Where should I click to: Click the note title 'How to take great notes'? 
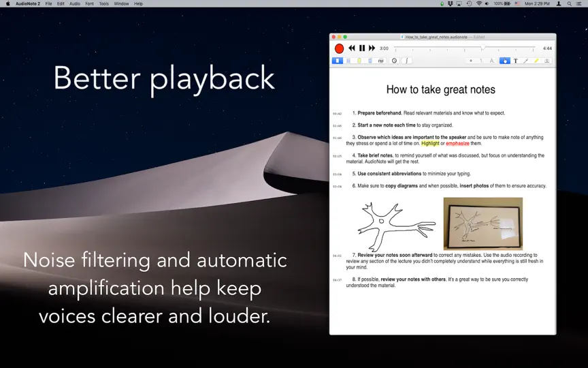[440, 89]
